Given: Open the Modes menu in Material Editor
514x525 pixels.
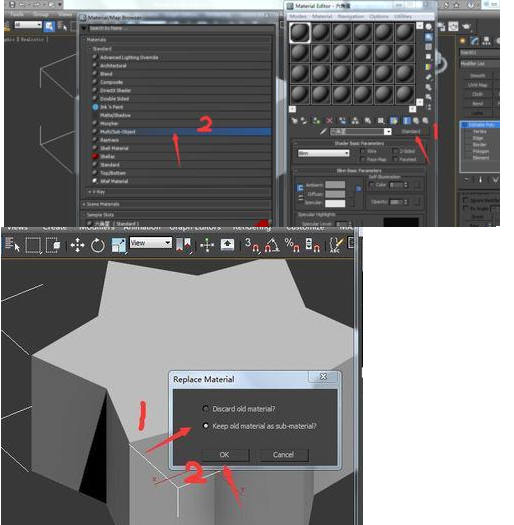Looking at the screenshot, I should [x=298, y=16].
